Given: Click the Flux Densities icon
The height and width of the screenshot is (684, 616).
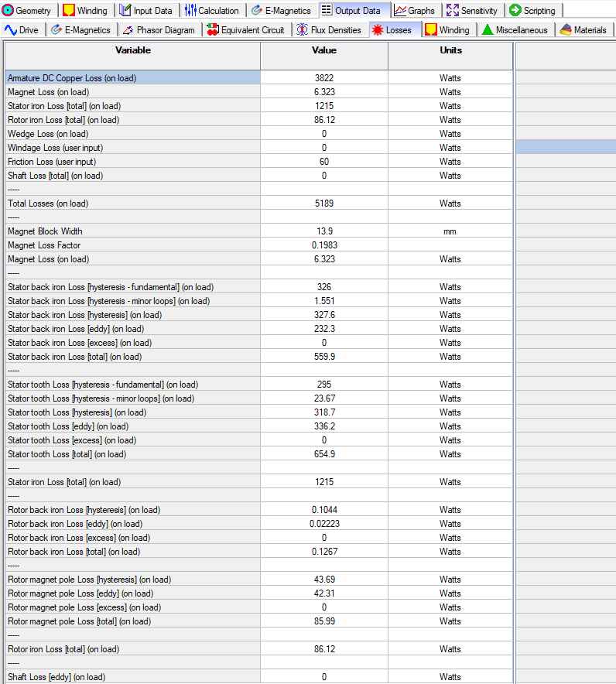Looking at the screenshot, I should (x=302, y=29).
